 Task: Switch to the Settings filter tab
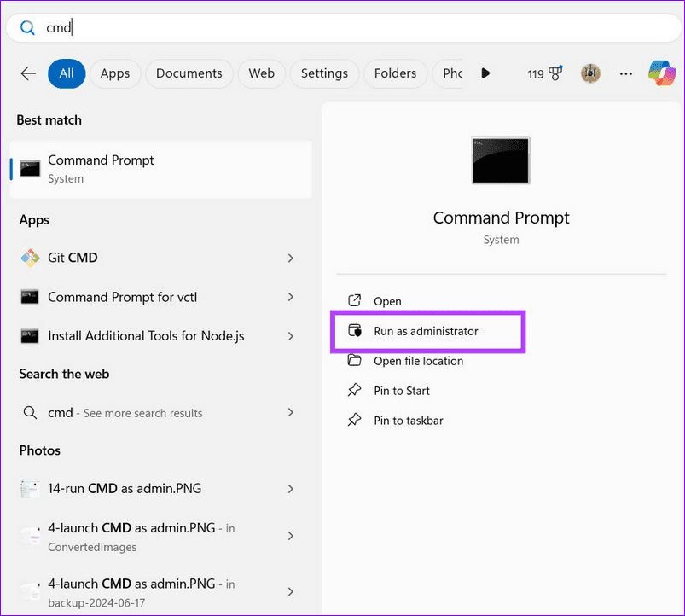click(x=324, y=73)
